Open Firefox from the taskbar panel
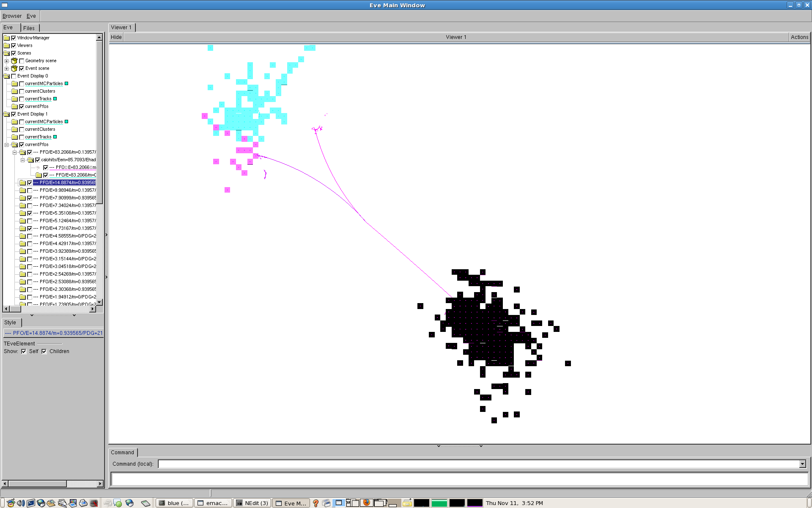The height and width of the screenshot is (508, 812). tap(367, 503)
